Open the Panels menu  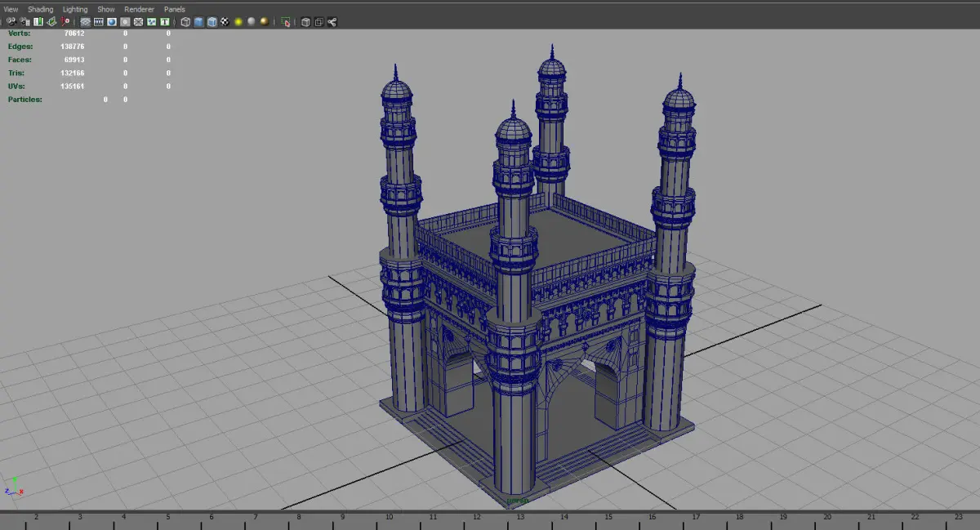coord(175,9)
